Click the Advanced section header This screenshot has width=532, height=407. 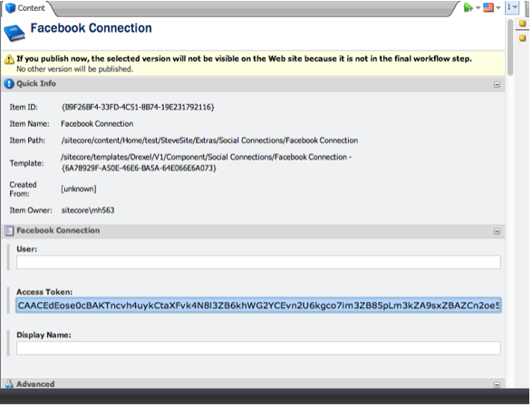pos(253,384)
